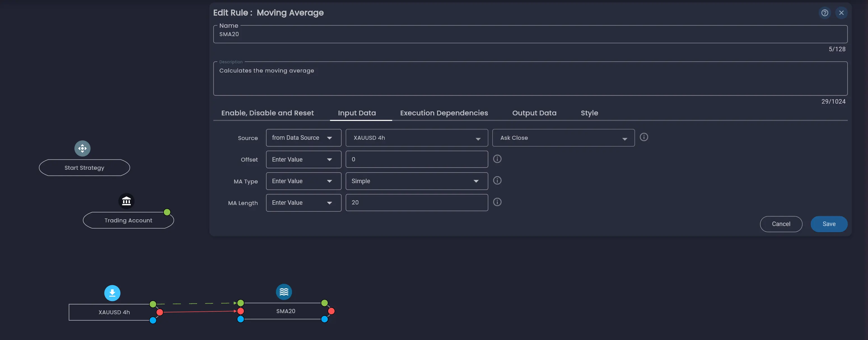
Task: Click the help question mark icon
Action: point(825,13)
